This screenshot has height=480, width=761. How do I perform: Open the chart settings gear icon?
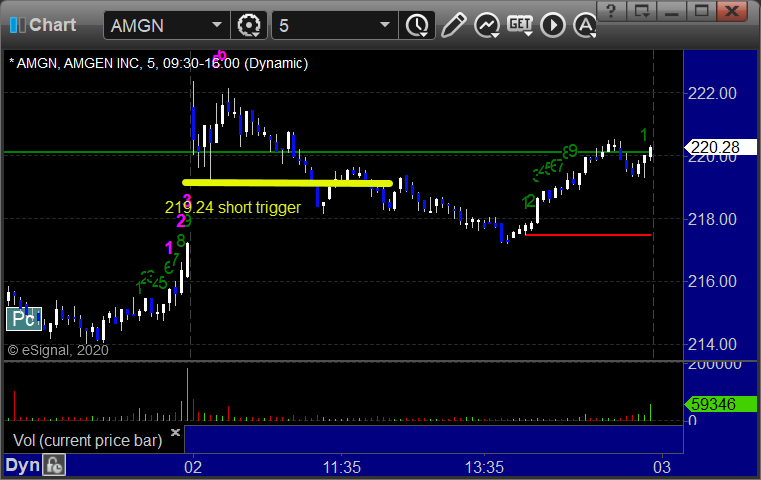[249, 25]
